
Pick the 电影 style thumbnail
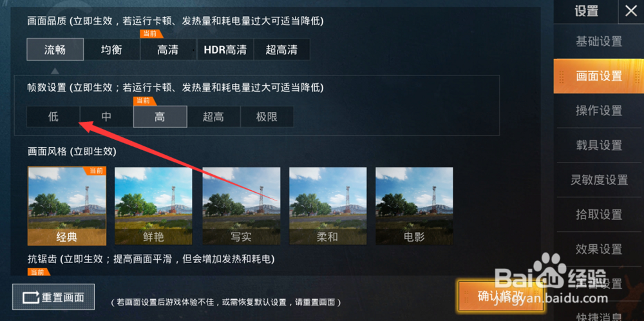coord(414,206)
